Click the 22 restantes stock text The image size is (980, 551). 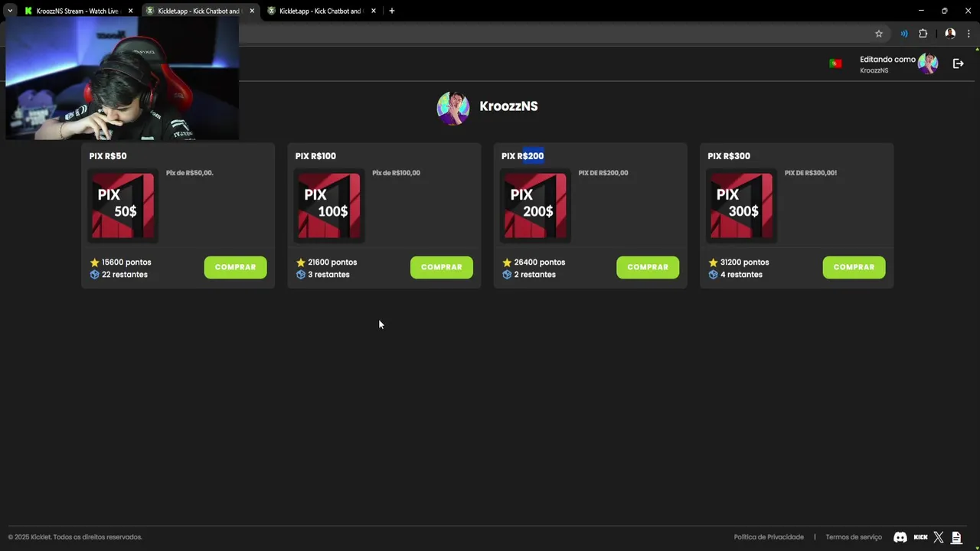tap(125, 275)
